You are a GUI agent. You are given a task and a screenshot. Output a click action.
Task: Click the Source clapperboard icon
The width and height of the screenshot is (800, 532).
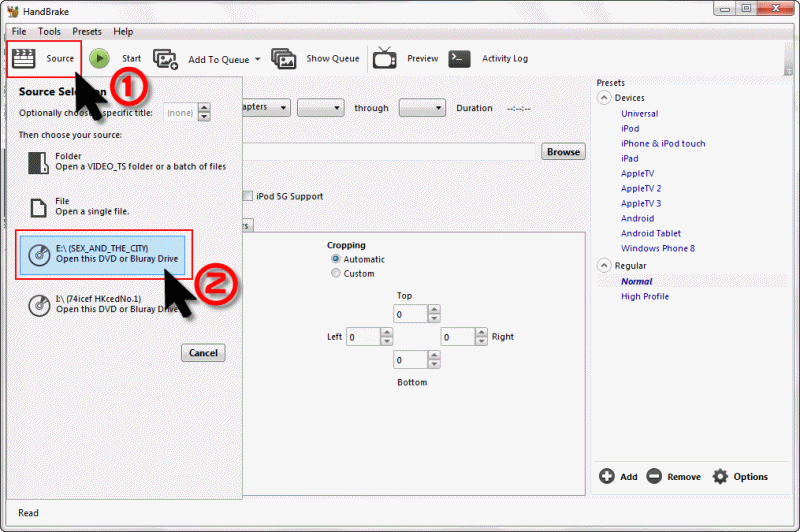click(x=25, y=58)
